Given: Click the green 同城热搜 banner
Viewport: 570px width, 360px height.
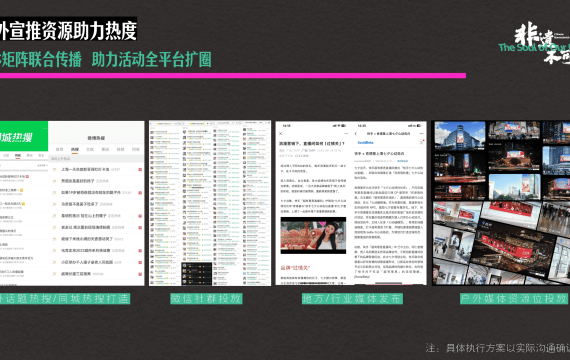Looking at the screenshot, I should coord(24,136).
